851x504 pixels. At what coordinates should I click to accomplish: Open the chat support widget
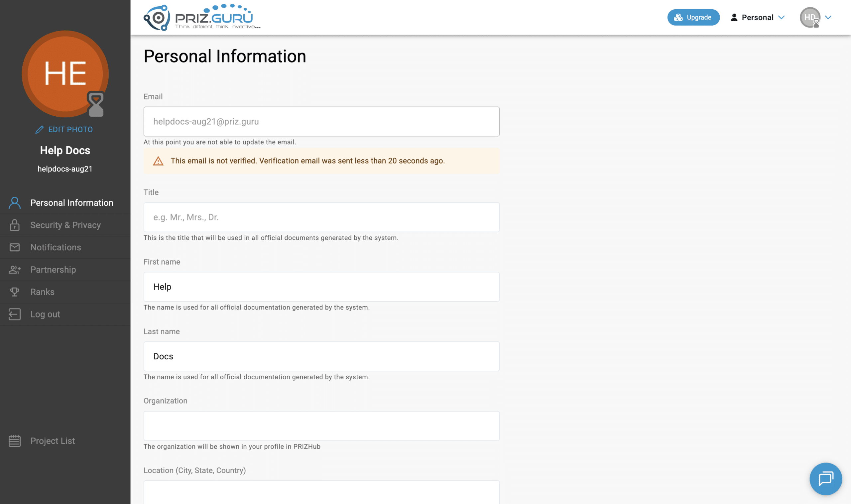825,479
